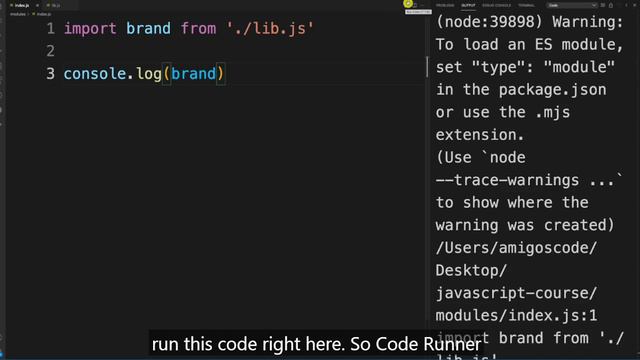Click the 'javascript-course/' output line
Image resolution: width=640 pixels, height=360 pixels.
pos(516,293)
